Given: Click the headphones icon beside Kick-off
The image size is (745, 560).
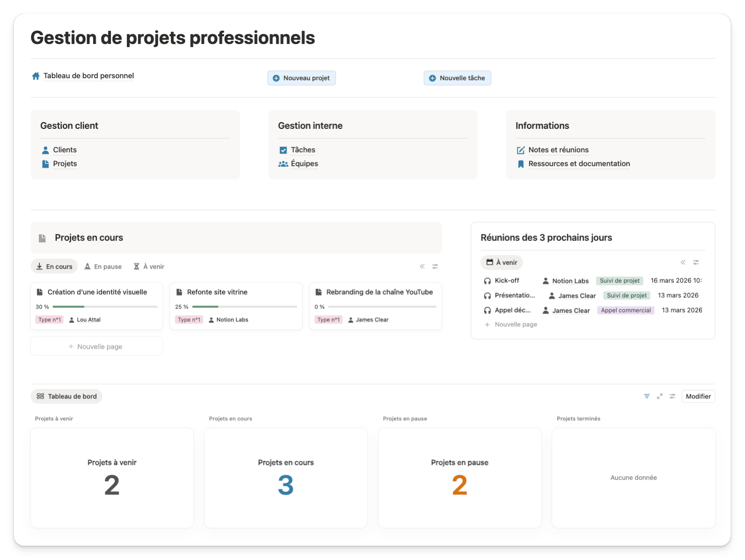Looking at the screenshot, I should tap(487, 281).
